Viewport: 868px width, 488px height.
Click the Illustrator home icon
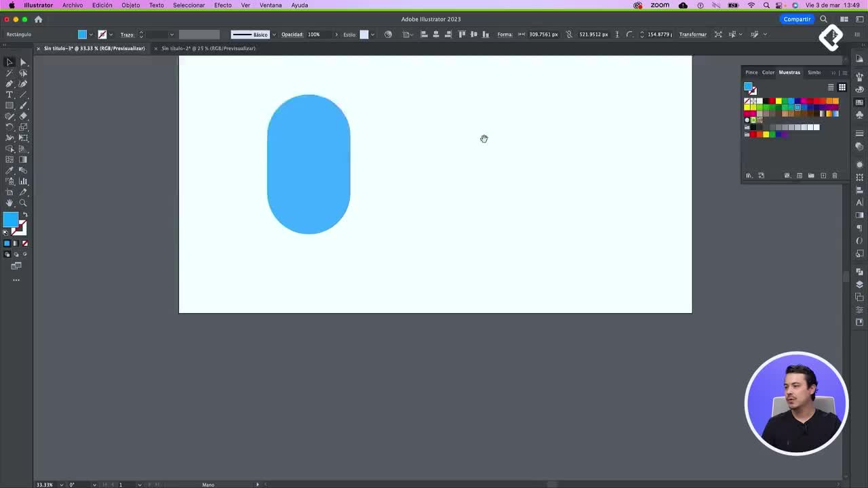39,19
